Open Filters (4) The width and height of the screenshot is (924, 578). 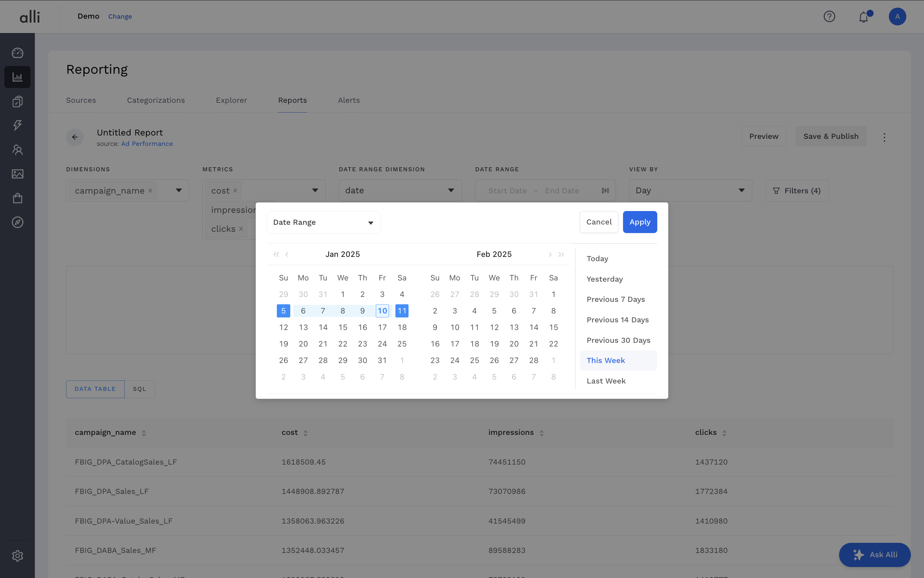click(x=797, y=190)
